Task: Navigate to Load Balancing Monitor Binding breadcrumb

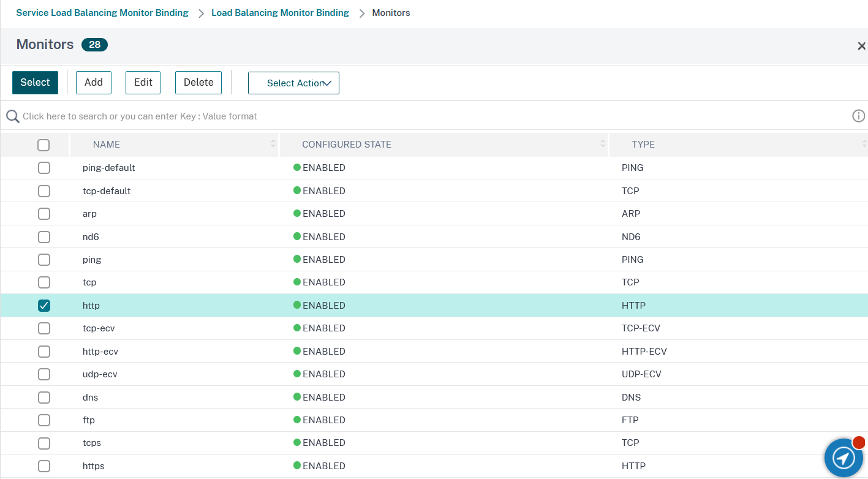Action: click(280, 13)
